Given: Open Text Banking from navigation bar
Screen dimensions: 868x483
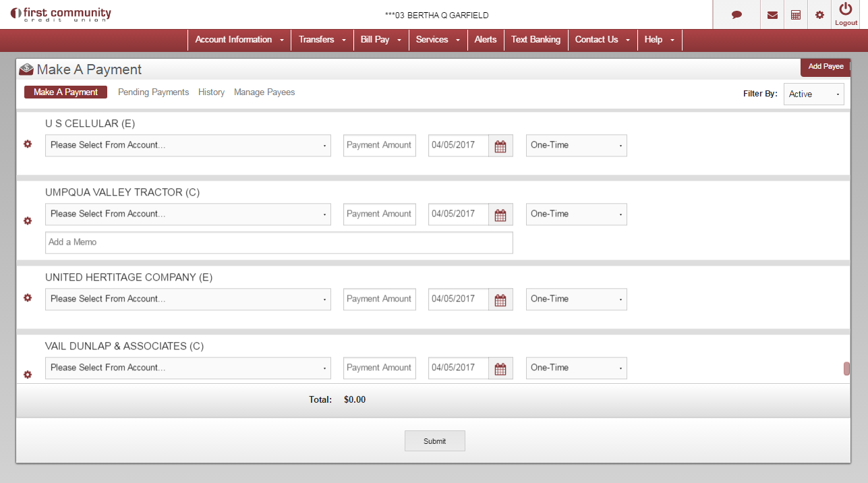Looking at the screenshot, I should click(536, 40).
